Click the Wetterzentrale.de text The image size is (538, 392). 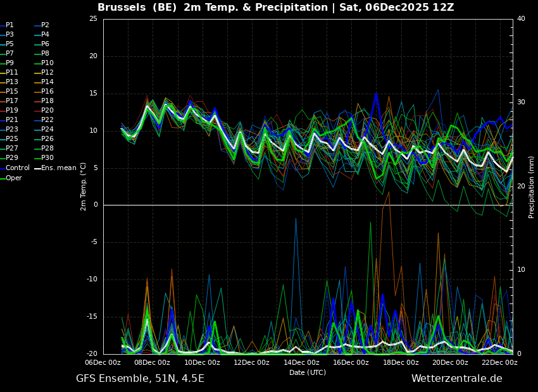pyautogui.click(x=456, y=379)
